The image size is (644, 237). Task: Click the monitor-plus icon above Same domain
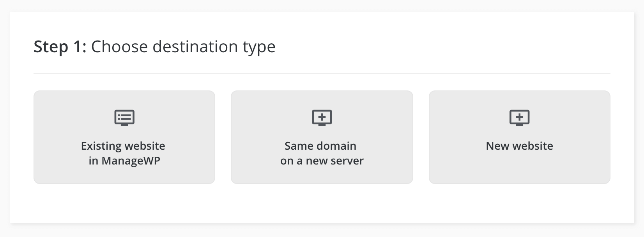coord(322,118)
